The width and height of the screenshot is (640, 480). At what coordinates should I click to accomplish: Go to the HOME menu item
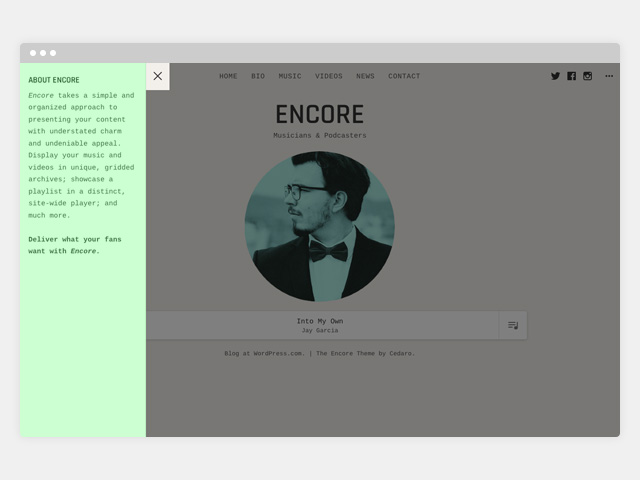pos(228,76)
